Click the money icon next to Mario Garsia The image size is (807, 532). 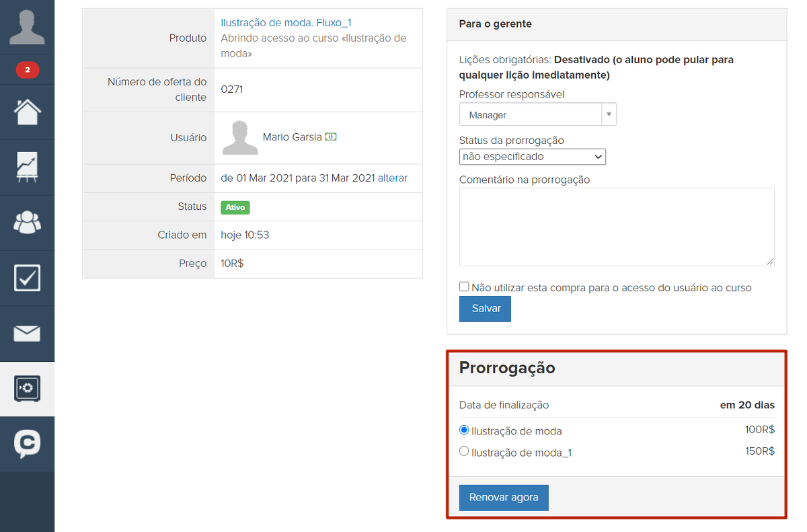(330, 137)
